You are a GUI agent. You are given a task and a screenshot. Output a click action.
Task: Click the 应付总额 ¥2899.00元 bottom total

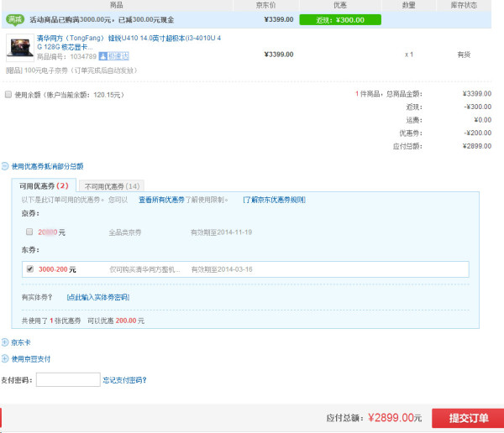point(374,418)
